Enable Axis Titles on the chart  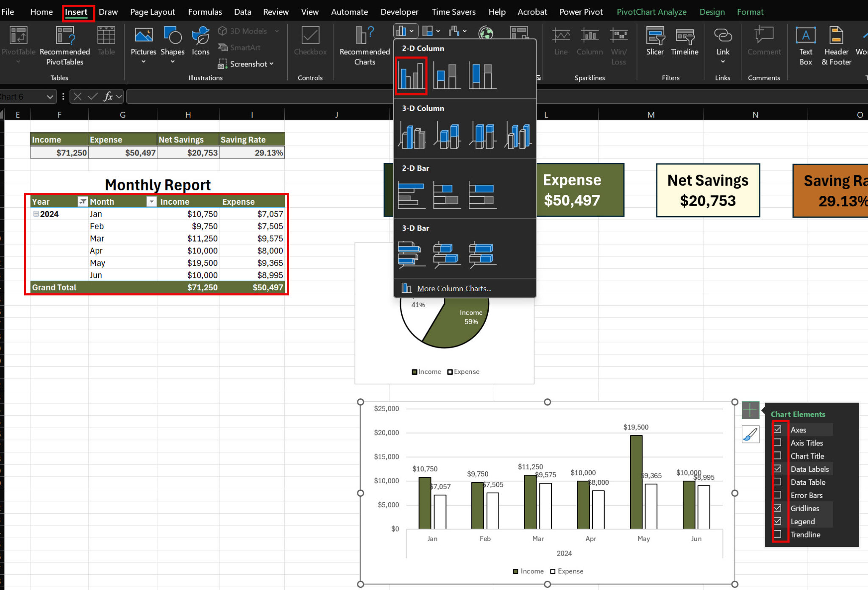pyautogui.click(x=778, y=442)
